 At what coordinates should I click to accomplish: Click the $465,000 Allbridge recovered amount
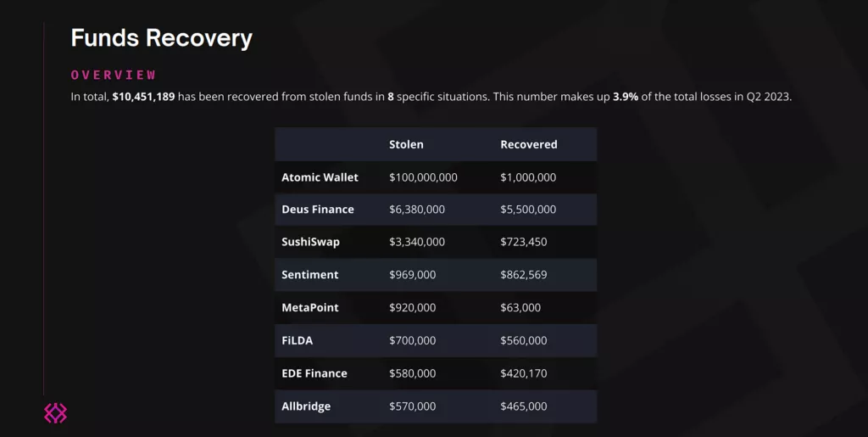click(523, 406)
